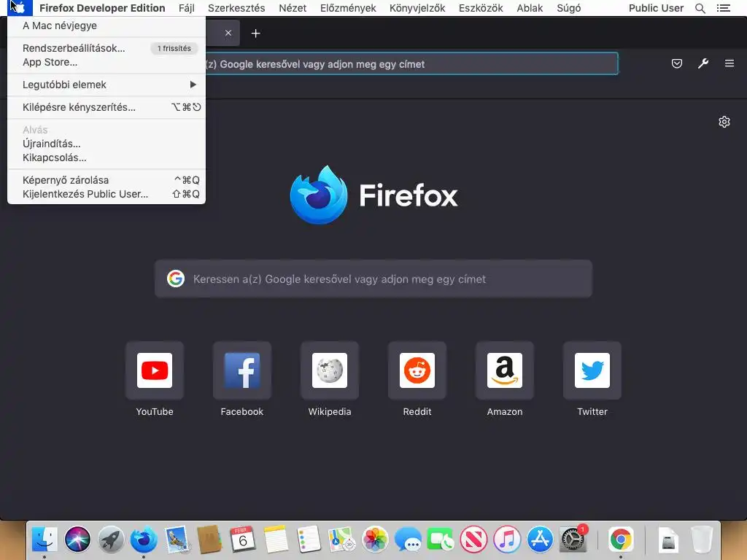747x560 pixels.
Task: Open Calendar from the Dock
Action: pyautogui.click(x=242, y=540)
